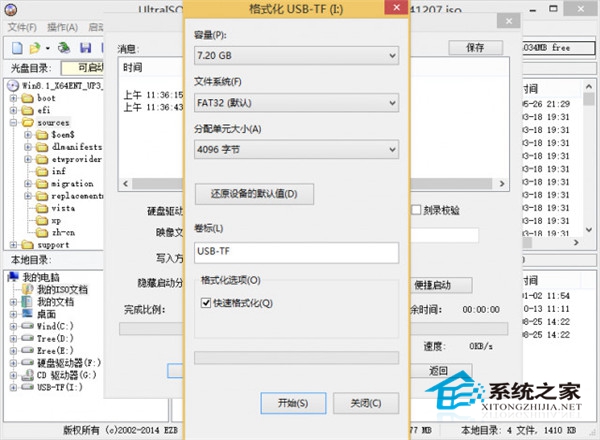
Task: Click the Open CD/DVD icon in UltraISO toolbar
Action: 64,48
